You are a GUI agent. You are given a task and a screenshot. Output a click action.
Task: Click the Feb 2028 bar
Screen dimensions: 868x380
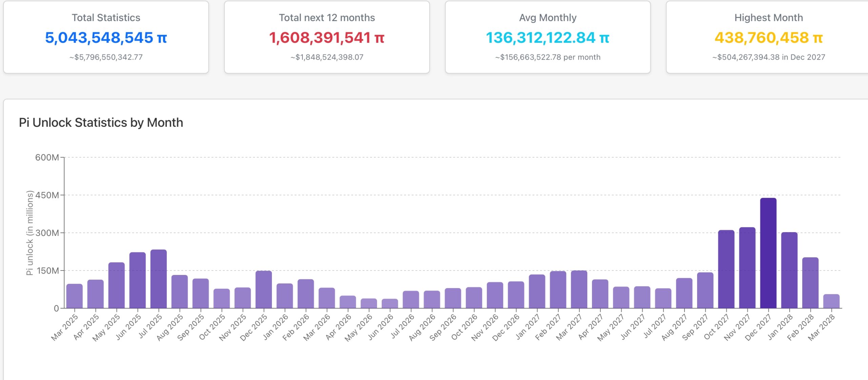click(810, 283)
